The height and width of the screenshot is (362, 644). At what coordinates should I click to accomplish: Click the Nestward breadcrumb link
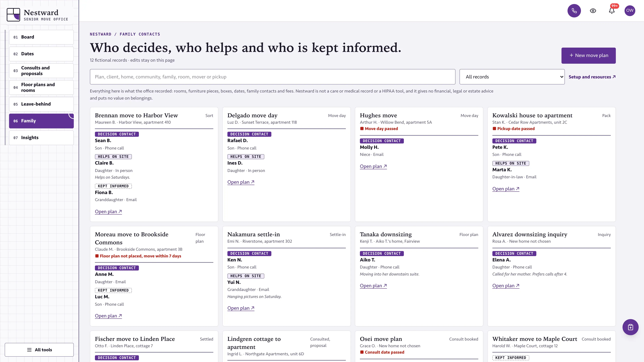point(100,34)
